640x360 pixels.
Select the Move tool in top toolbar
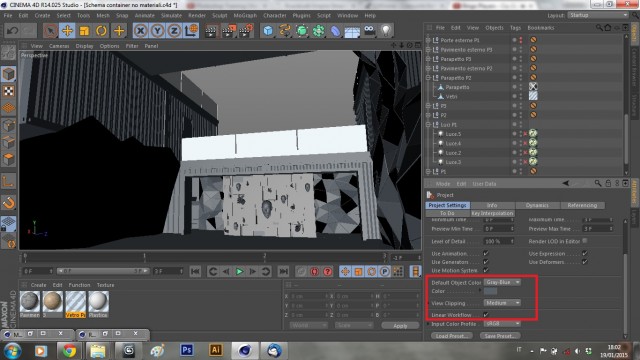(x=67, y=31)
